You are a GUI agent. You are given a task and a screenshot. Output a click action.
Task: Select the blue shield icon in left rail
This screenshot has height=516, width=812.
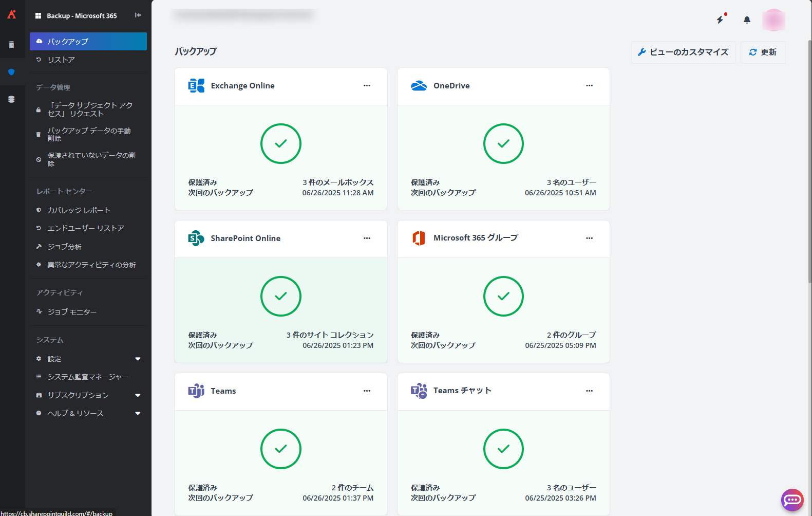pyautogui.click(x=12, y=72)
